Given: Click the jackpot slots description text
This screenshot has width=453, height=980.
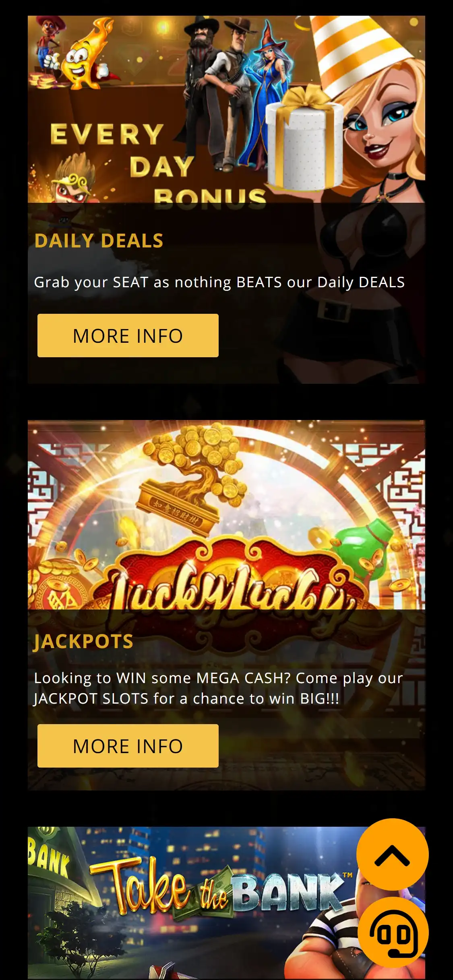Looking at the screenshot, I should 218,688.
